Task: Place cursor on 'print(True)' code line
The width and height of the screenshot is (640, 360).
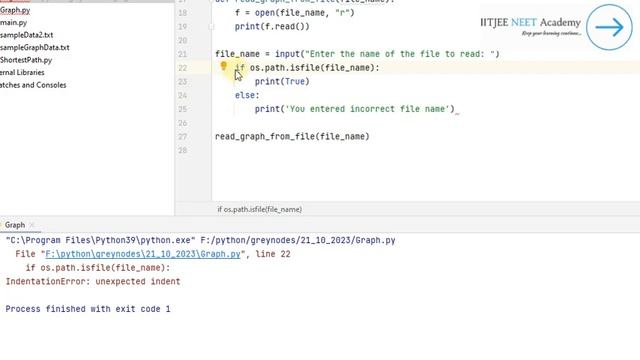Action: (x=282, y=82)
